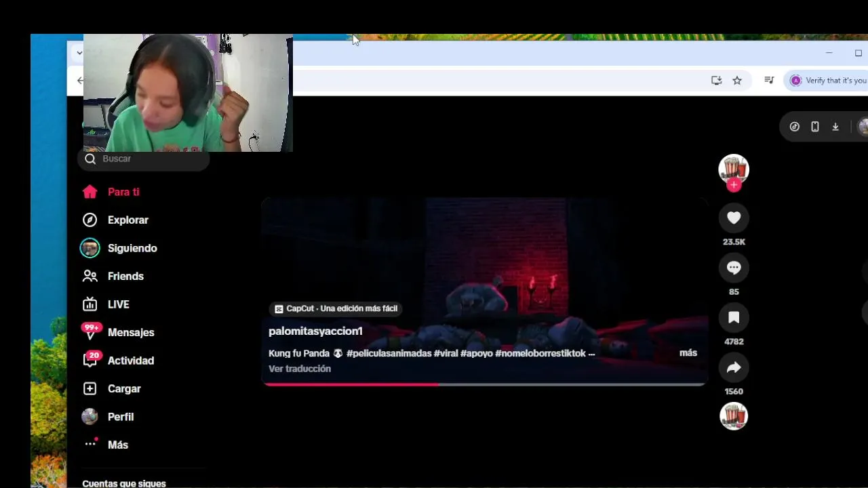Select Explorar label in sidebar
Screen dimensions: 868x488
(x=128, y=220)
